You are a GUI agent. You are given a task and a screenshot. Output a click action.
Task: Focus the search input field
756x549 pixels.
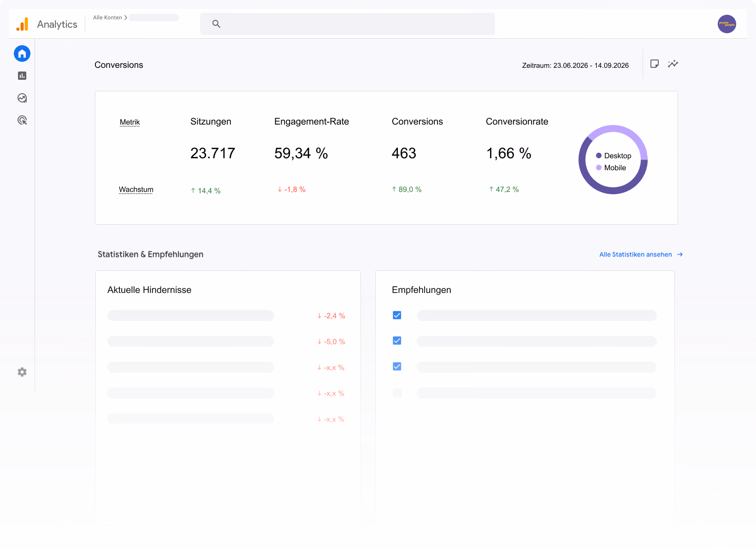coord(348,24)
